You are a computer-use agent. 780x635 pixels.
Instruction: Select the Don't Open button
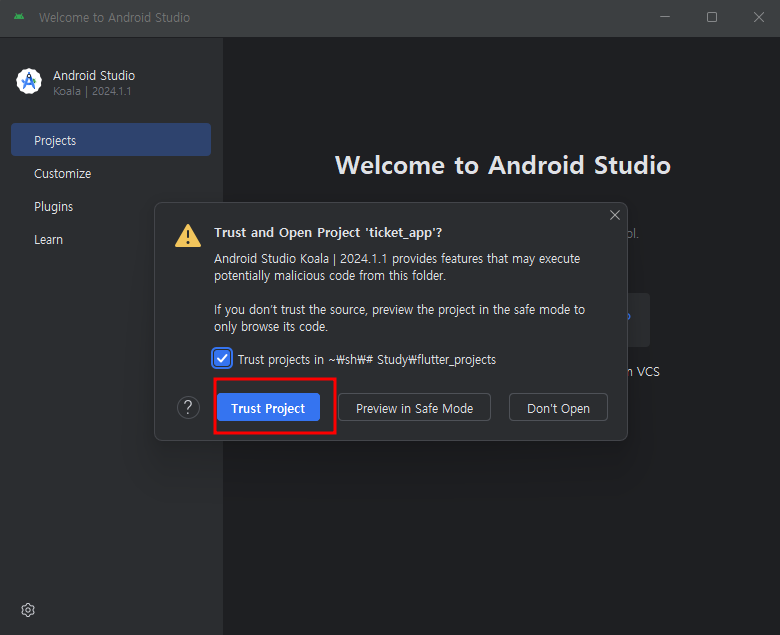click(x=558, y=407)
